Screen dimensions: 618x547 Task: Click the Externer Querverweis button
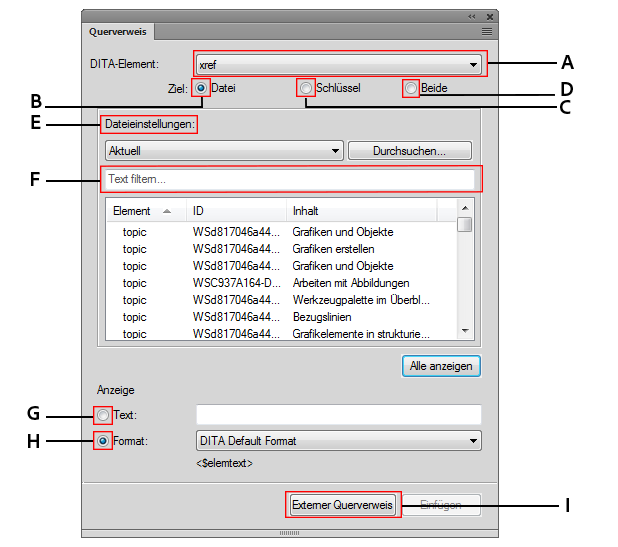tap(344, 505)
